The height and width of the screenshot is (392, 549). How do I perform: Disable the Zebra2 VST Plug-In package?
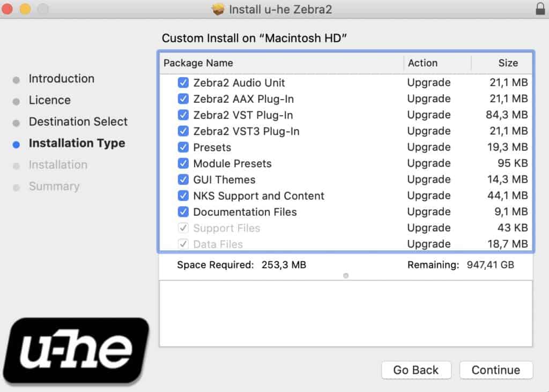(183, 115)
